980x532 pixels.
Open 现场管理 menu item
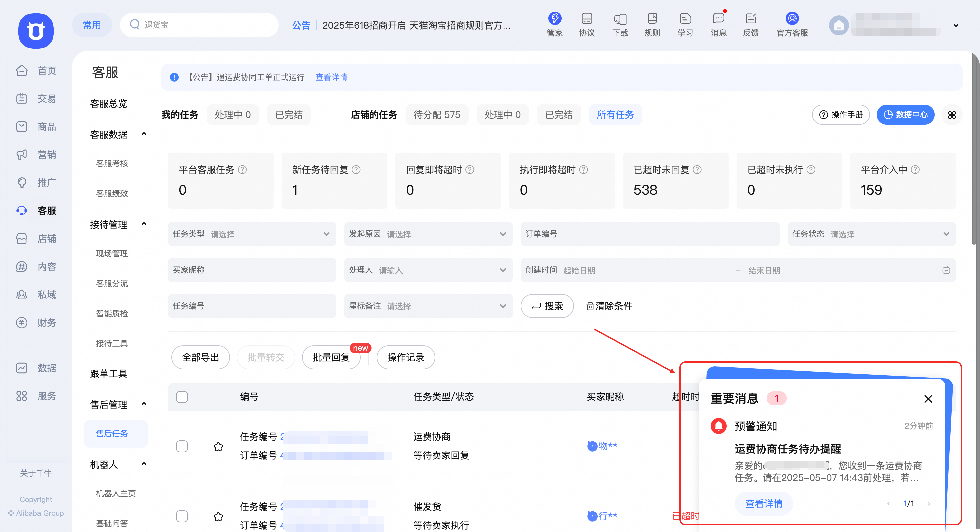[112, 253]
